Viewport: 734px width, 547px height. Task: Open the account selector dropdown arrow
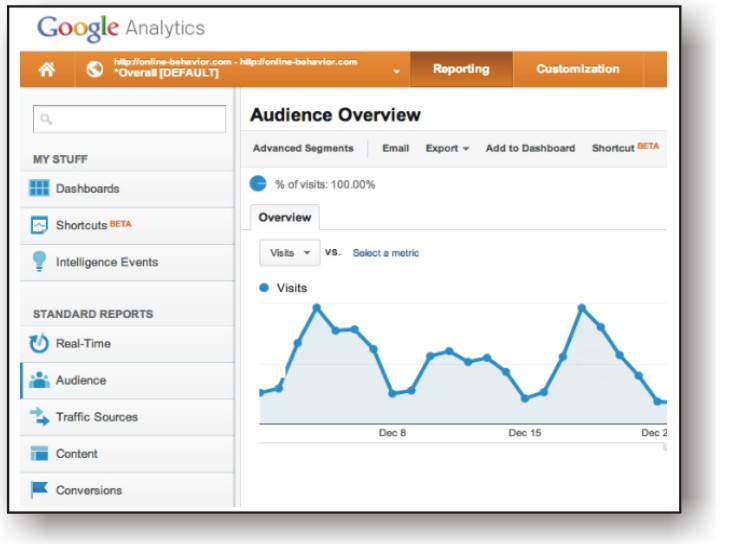click(397, 71)
